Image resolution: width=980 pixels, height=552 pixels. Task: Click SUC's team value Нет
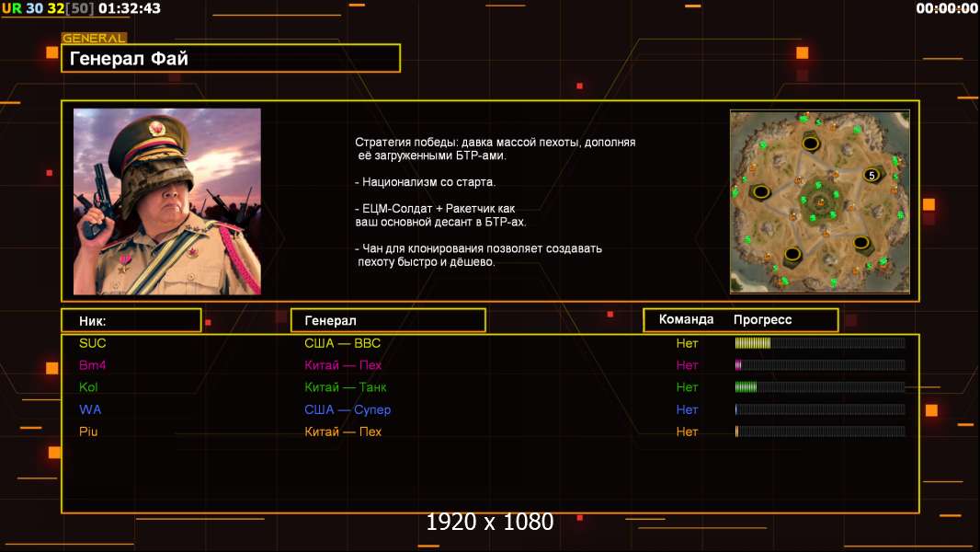(687, 343)
